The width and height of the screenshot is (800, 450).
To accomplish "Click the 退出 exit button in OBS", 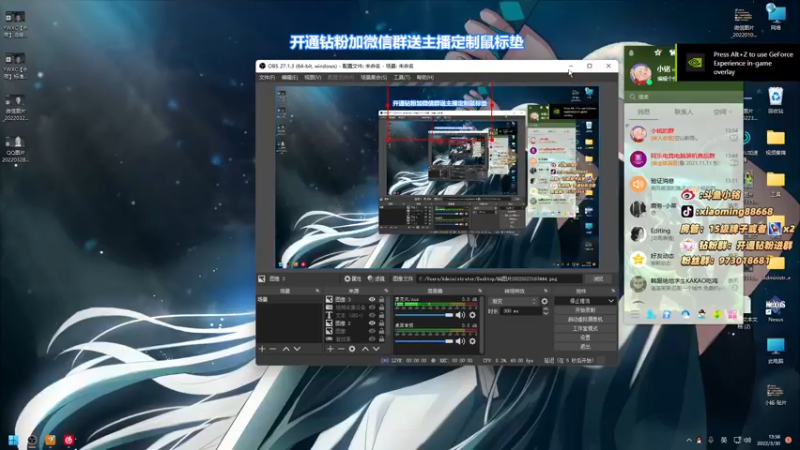I will point(585,346).
